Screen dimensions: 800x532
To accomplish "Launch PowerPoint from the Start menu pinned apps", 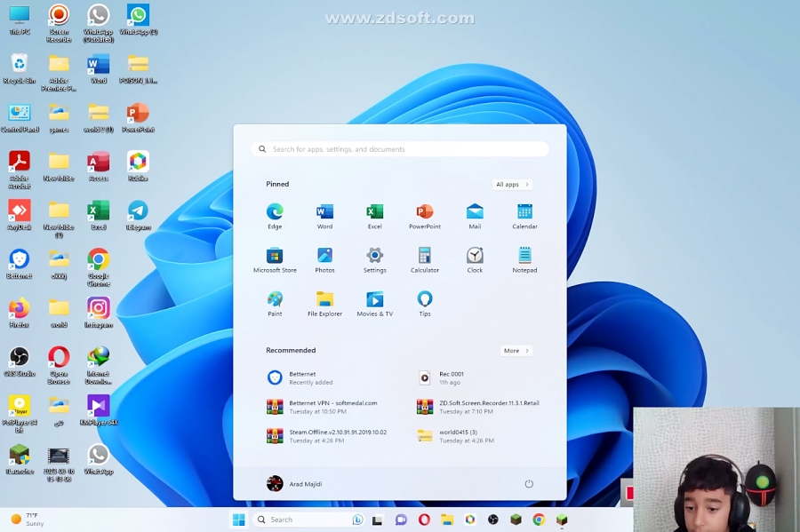I will (x=425, y=216).
